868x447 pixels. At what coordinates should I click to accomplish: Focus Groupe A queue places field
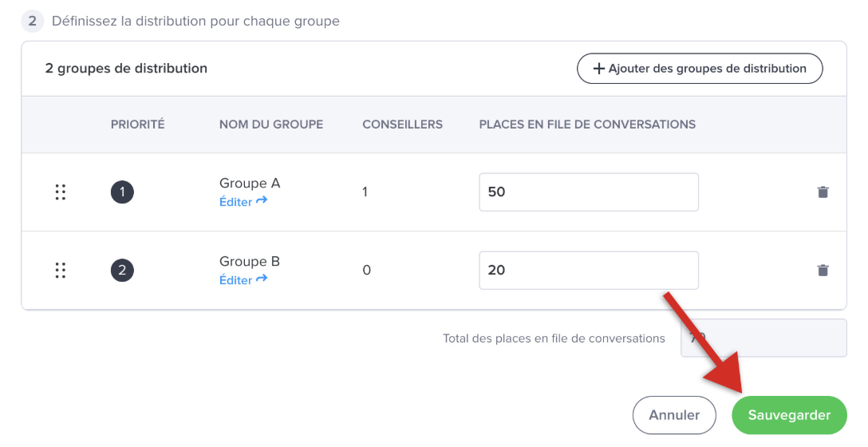(x=588, y=192)
